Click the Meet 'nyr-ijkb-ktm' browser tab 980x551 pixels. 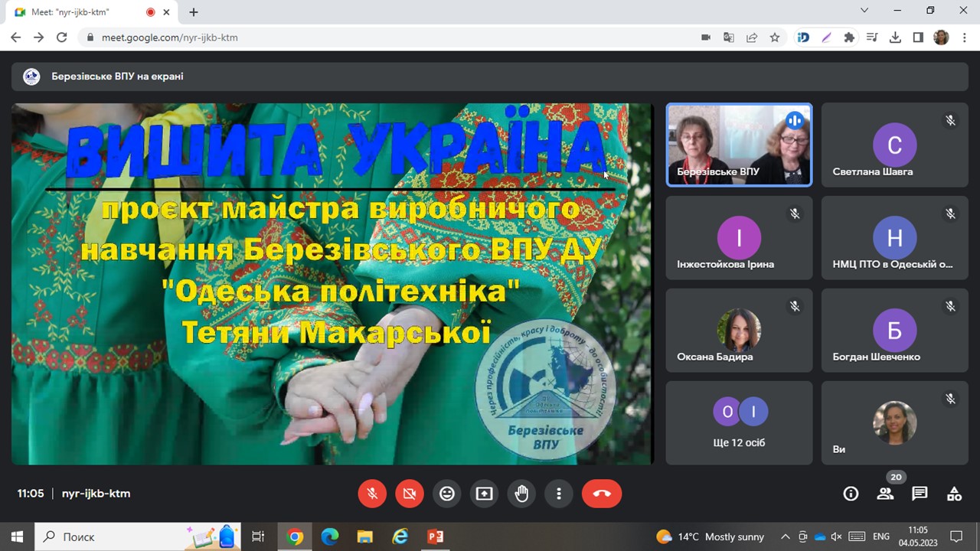coord(77,12)
